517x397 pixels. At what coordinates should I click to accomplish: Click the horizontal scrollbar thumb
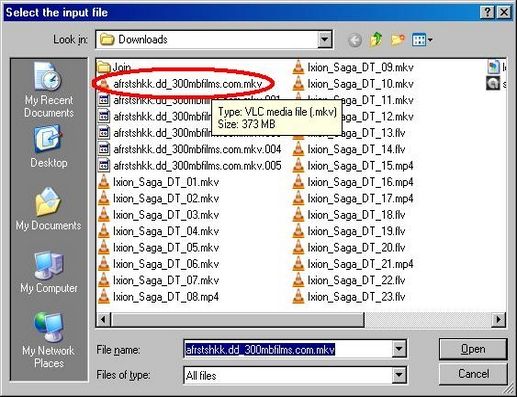(x=239, y=319)
